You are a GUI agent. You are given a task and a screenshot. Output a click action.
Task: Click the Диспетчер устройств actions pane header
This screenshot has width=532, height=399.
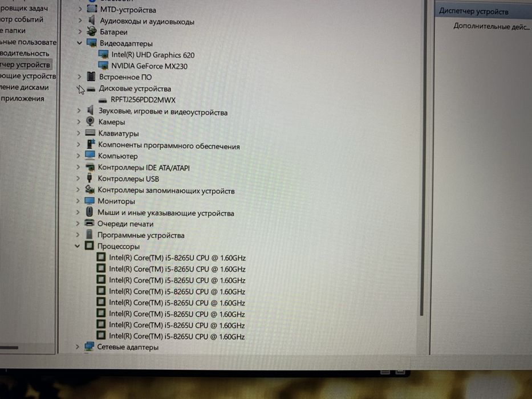483,11
